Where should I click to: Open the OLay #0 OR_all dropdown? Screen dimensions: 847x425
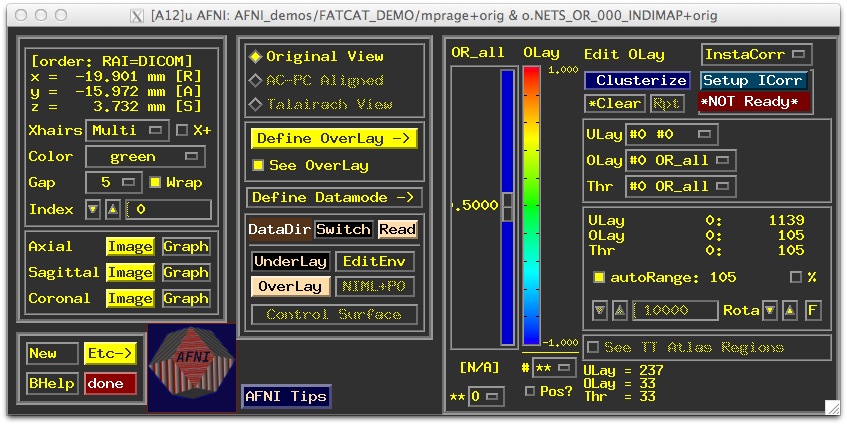point(680,160)
